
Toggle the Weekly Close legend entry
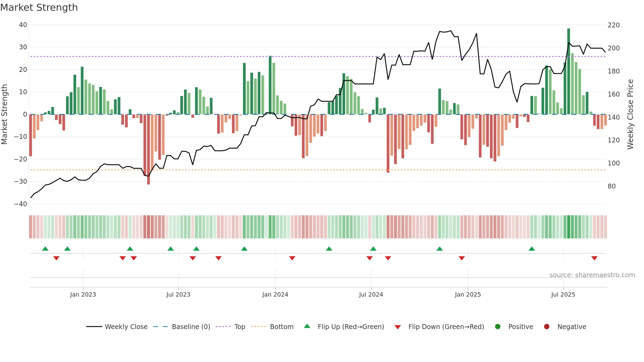pyautogui.click(x=117, y=327)
